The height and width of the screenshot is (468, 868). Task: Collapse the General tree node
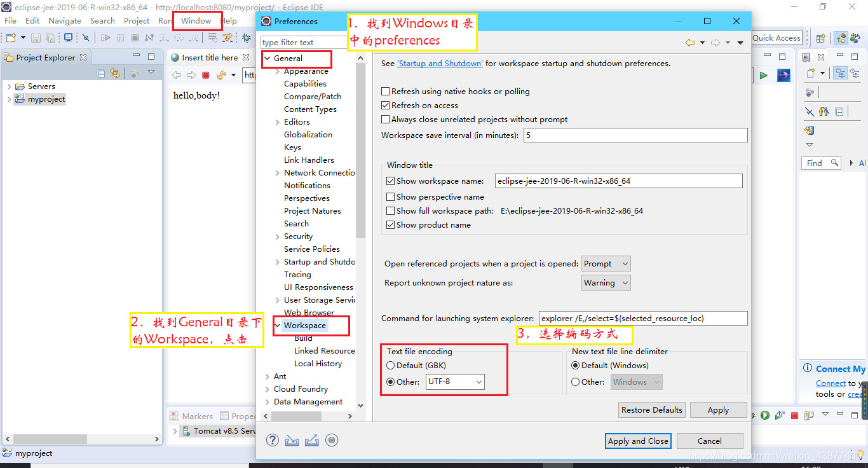pos(268,59)
